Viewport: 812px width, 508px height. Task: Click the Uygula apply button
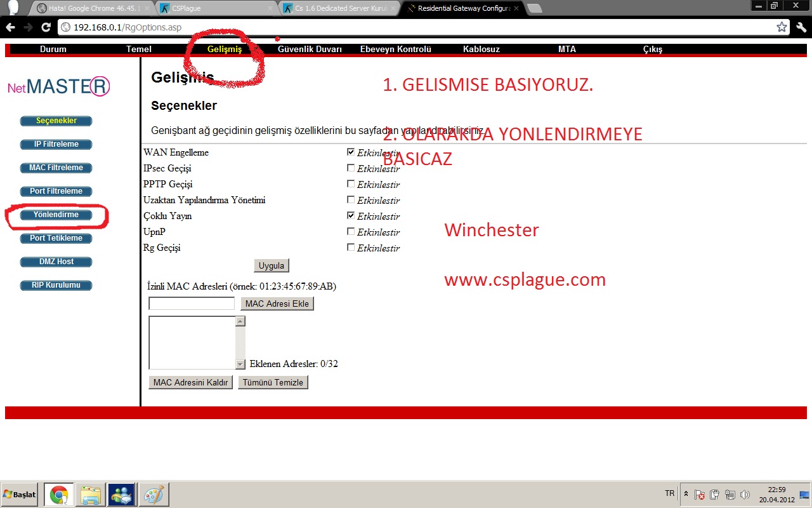pyautogui.click(x=272, y=265)
